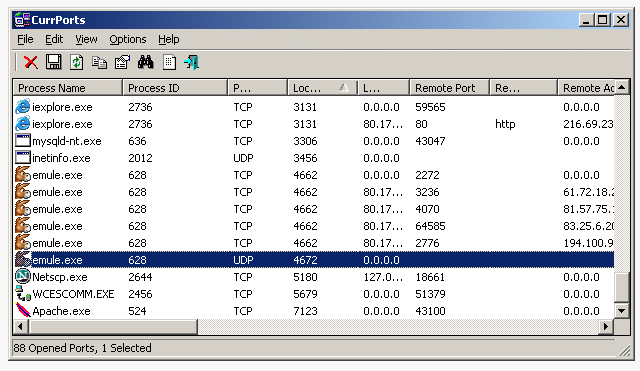Image resolution: width=640 pixels, height=371 pixels.
Task: Click local port 3306 cell
Action: (x=305, y=141)
